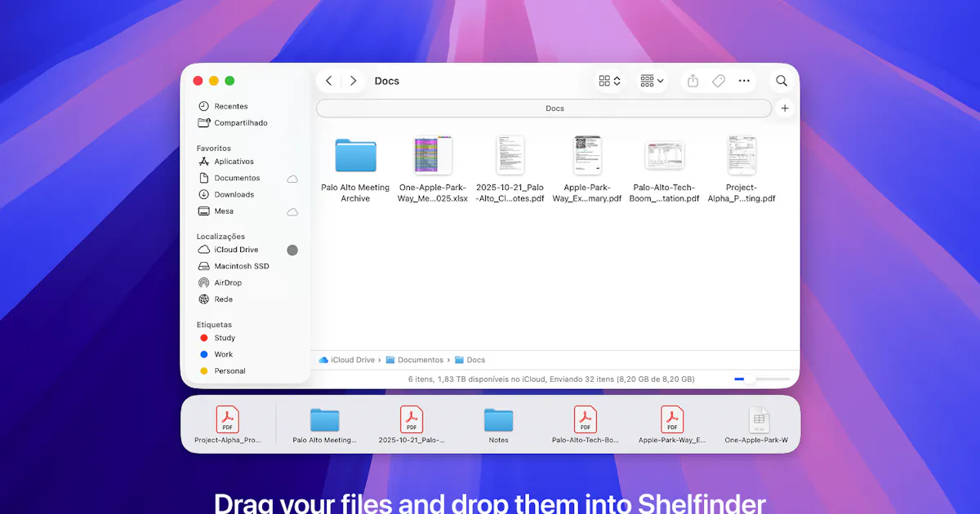Click the cloud icon next to Mesa
Viewport: 980px width, 514px height.
pyautogui.click(x=292, y=211)
